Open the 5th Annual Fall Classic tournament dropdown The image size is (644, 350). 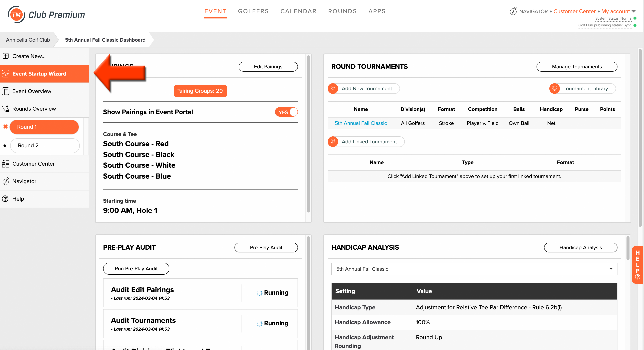(474, 269)
